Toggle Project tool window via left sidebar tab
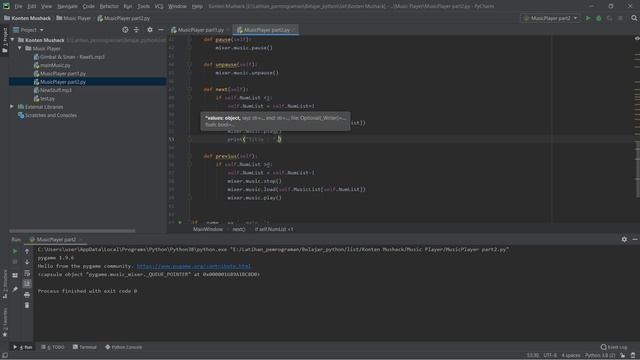Screen dimensions: 640x360 click(x=4, y=40)
